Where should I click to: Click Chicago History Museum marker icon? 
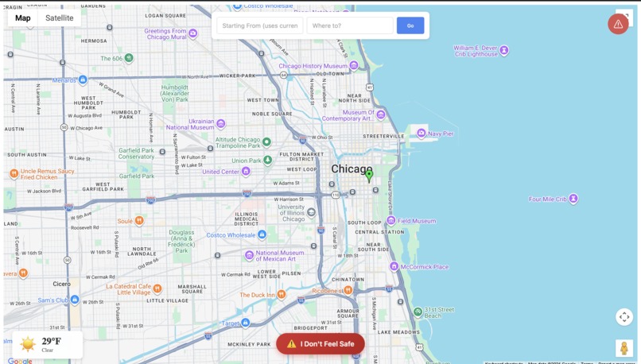point(354,65)
